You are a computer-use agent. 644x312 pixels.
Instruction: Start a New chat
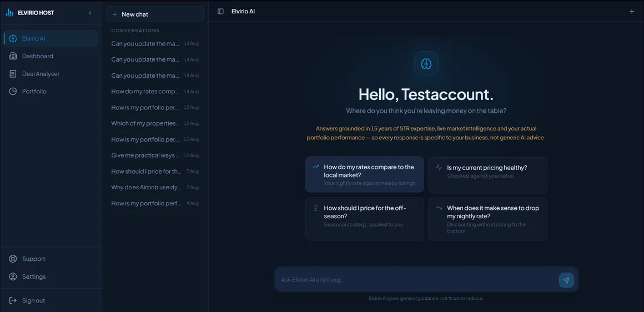pyautogui.click(x=155, y=14)
